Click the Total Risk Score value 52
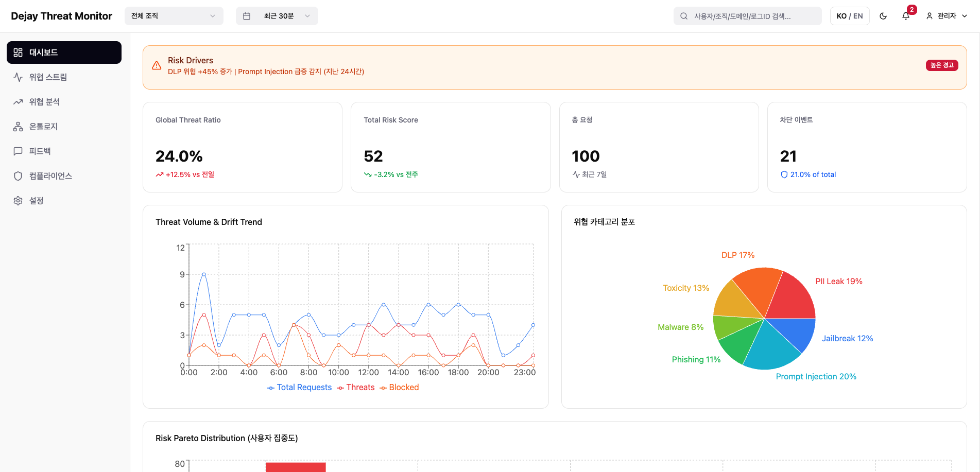Viewport: 980px width, 472px height. (373, 156)
